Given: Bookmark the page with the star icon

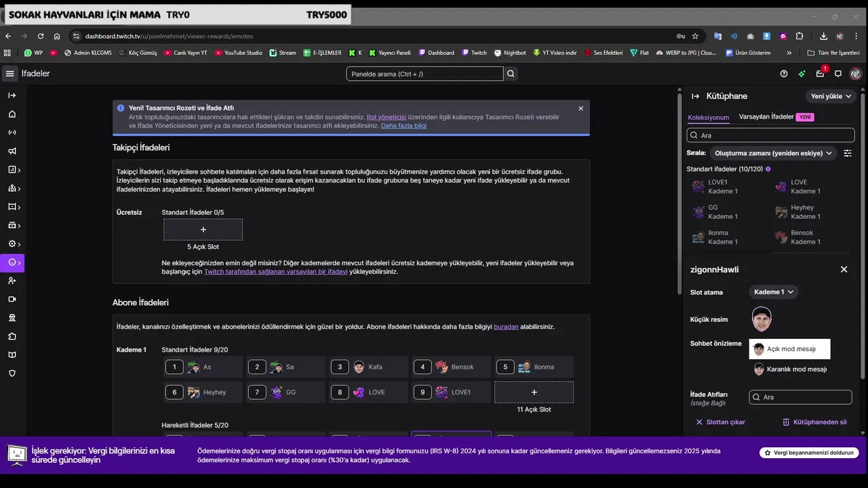Looking at the screenshot, I should [x=695, y=36].
